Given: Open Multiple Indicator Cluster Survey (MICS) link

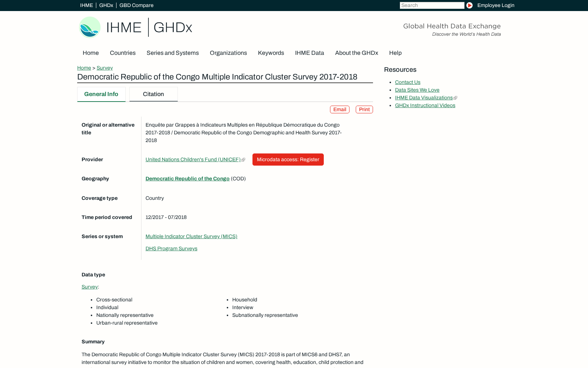Looking at the screenshot, I should [x=191, y=236].
